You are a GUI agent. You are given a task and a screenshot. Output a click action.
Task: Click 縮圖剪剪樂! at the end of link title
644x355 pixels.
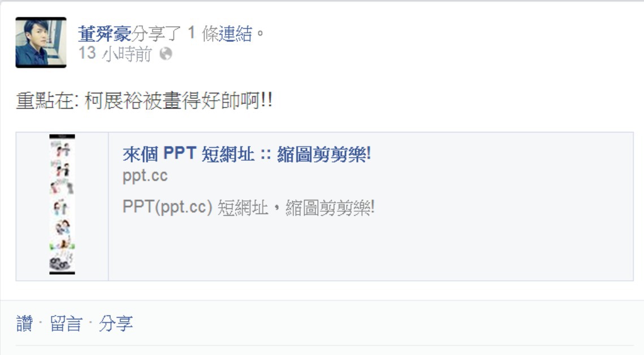324,154
